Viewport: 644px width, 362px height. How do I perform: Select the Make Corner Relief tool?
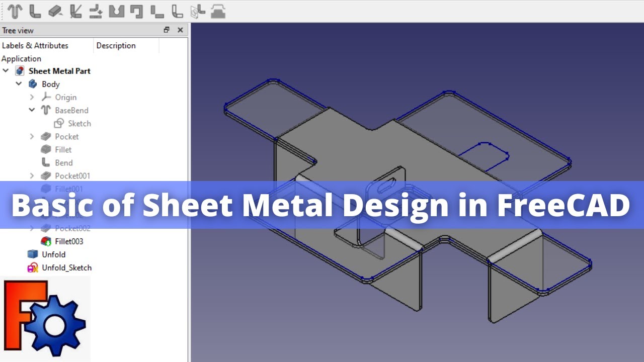116,11
